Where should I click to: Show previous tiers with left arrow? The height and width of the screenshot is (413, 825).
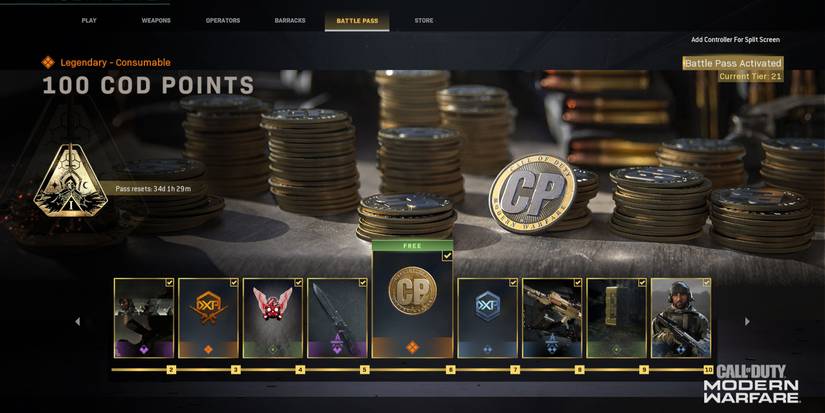pyautogui.click(x=77, y=321)
